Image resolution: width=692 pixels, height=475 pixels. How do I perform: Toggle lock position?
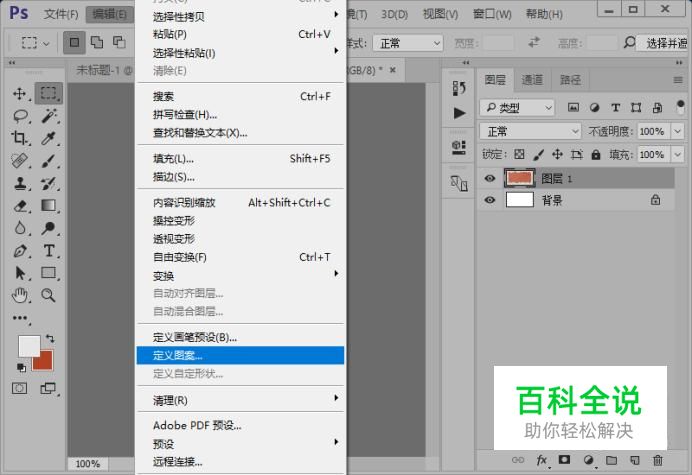tap(557, 154)
